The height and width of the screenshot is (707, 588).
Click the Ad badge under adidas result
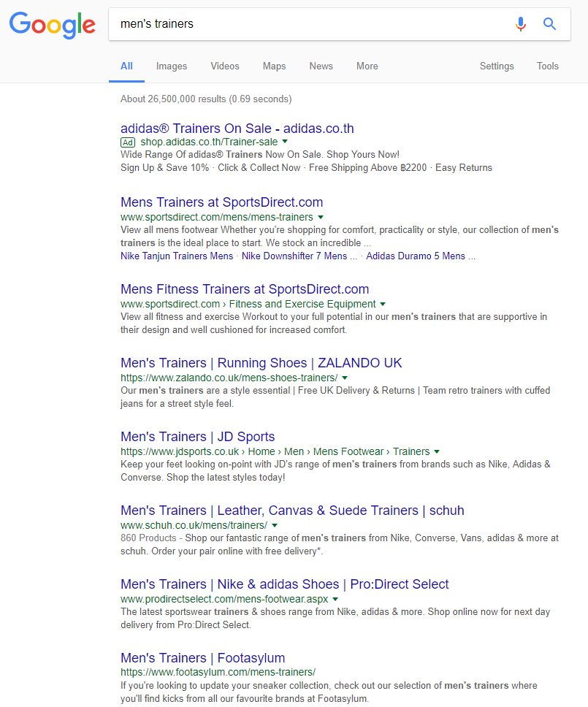(128, 142)
